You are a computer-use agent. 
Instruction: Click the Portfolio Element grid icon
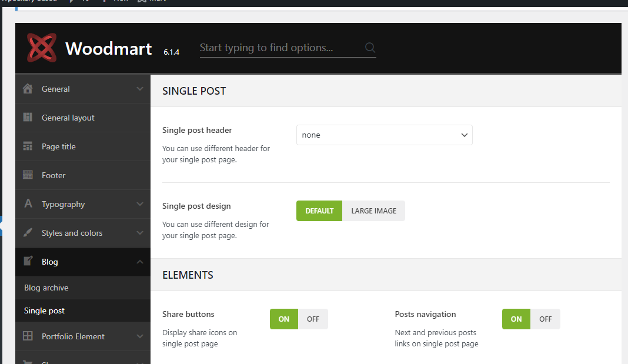pos(28,336)
